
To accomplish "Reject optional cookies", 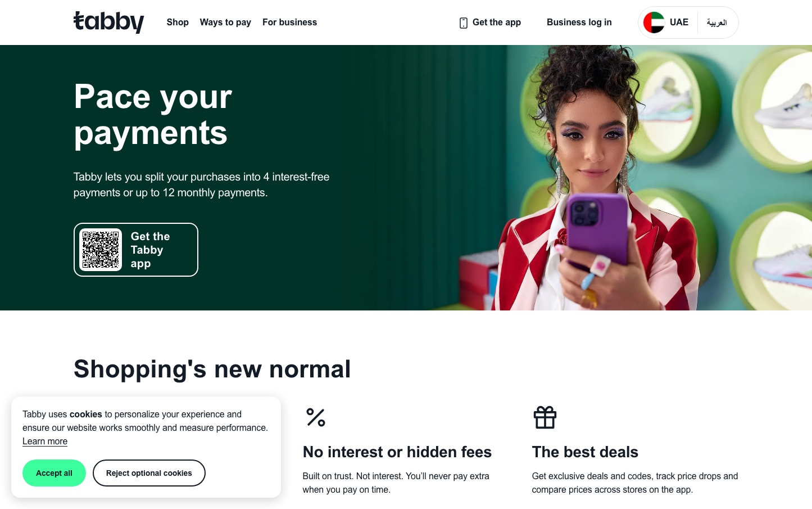I will click(x=149, y=473).
